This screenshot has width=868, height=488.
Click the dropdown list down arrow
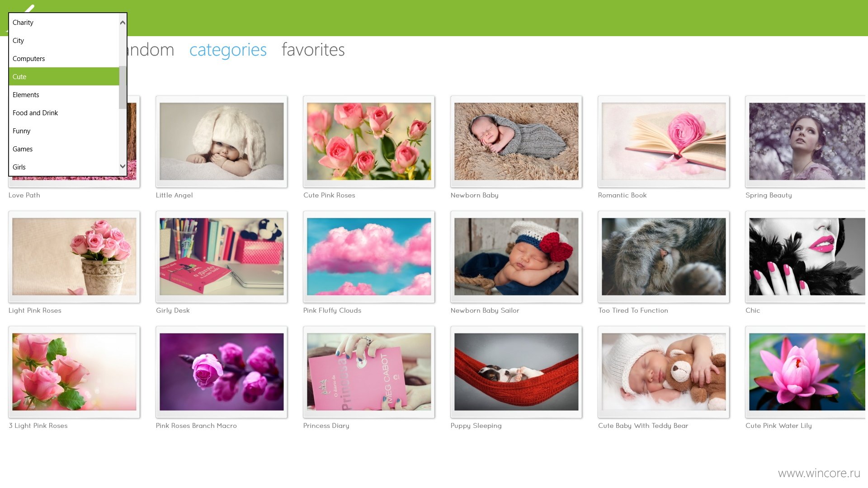click(123, 166)
